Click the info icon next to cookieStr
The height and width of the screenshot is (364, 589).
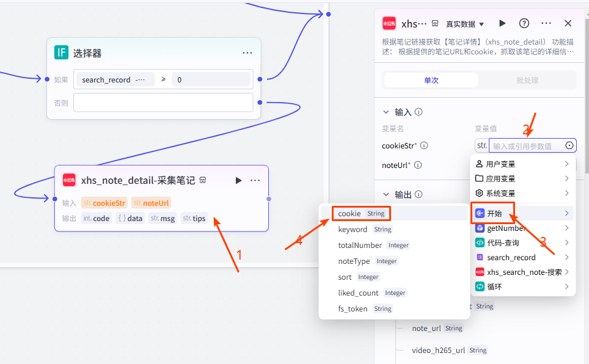pos(424,145)
